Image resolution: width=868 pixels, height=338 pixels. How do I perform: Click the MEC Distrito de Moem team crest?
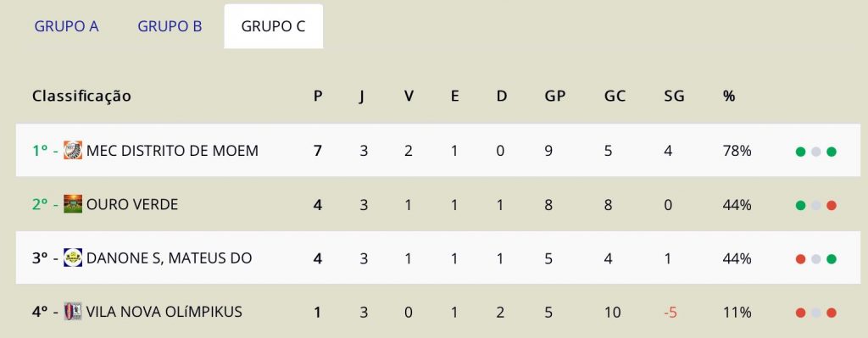tap(73, 150)
